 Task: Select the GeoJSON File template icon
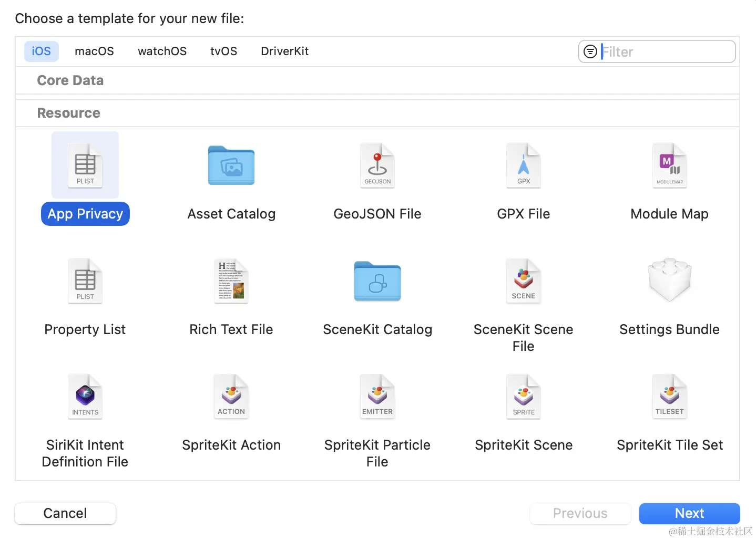click(x=377, y=165)
